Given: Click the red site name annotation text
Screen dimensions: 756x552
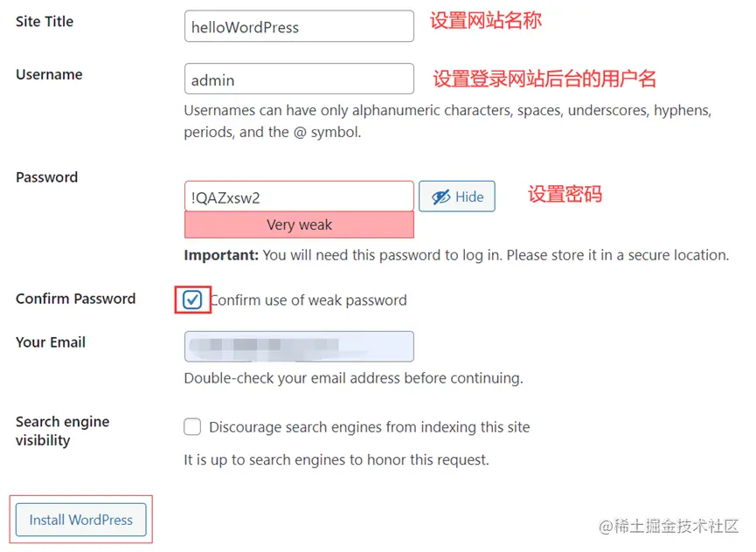Looking at the screenshot, I should (x=486, y=21).
